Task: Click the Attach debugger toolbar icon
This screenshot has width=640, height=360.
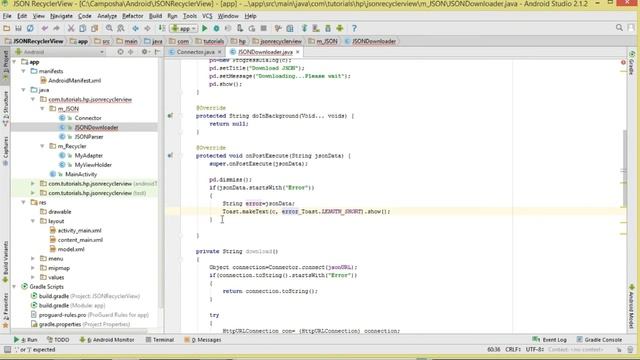Action: [240, 28]
